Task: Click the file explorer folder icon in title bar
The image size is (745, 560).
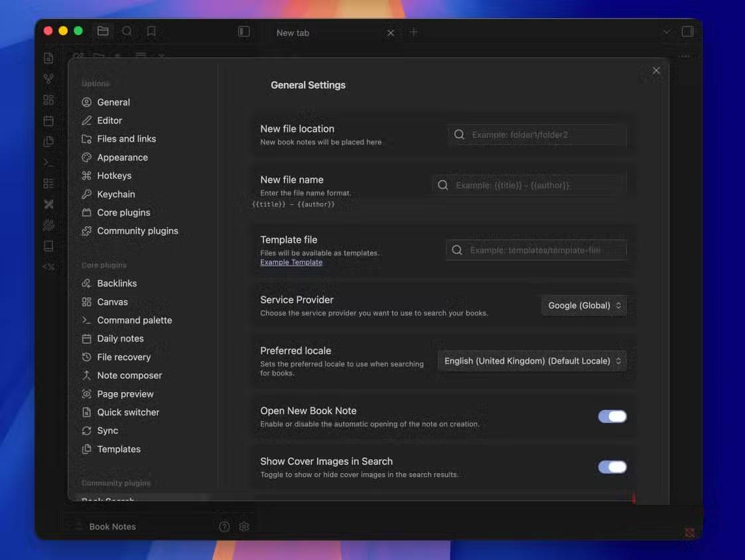Action: tap(103, 31)
